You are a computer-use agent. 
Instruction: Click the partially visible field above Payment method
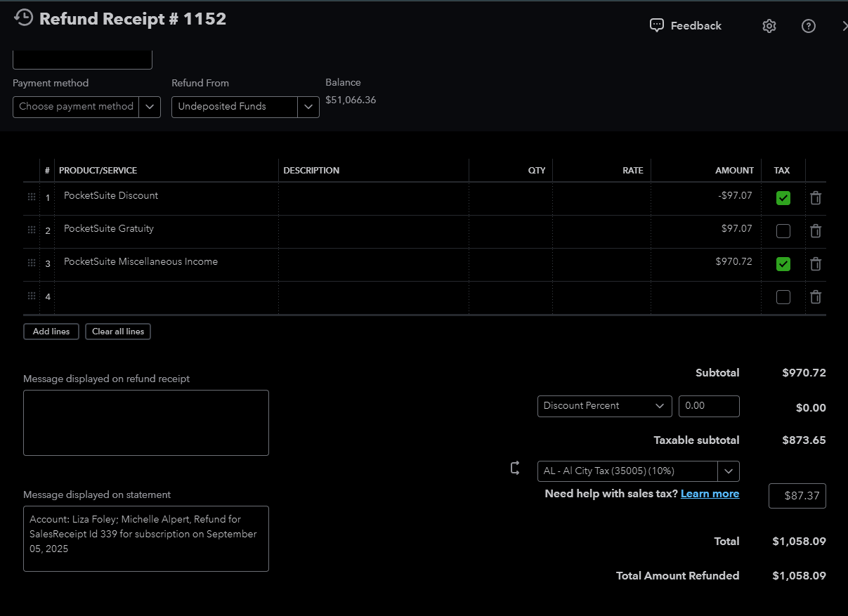(x=82, y=60)
